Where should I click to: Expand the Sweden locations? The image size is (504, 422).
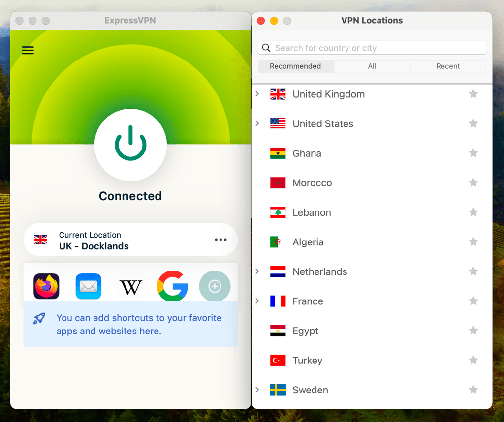pyautogui.click(x=257, y=390)
